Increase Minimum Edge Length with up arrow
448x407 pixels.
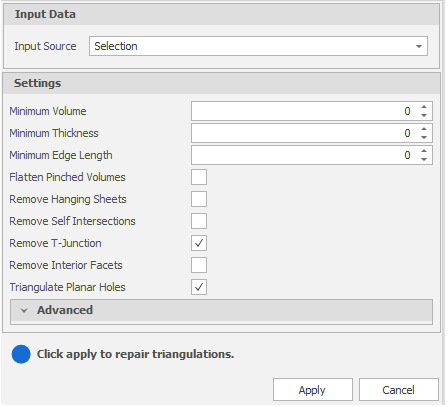(x=424, y=151)
